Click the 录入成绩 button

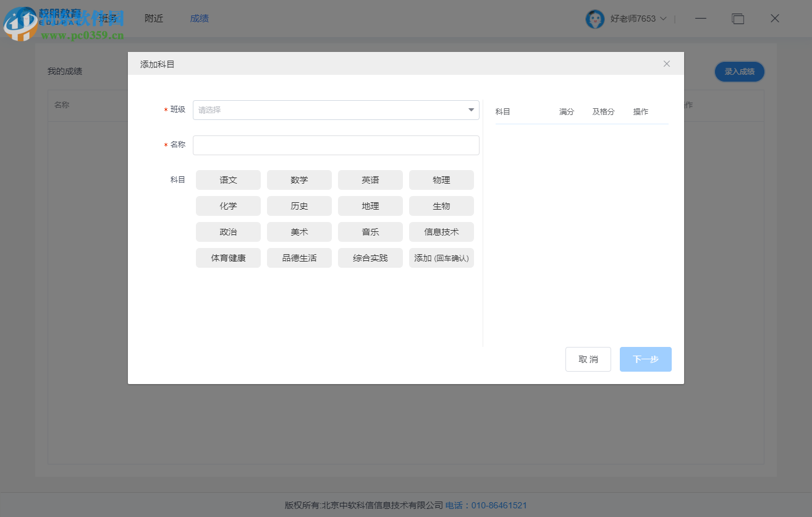click(739, 72)
